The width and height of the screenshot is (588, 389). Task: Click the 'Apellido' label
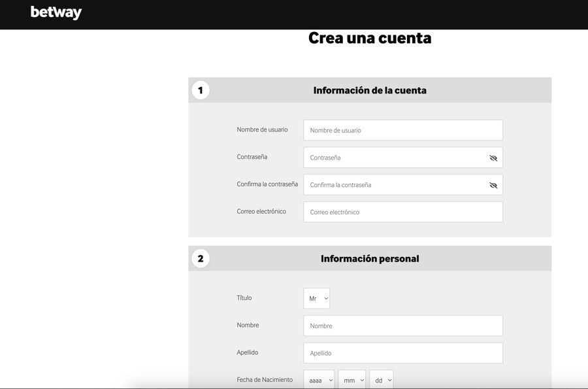[248, 352]
